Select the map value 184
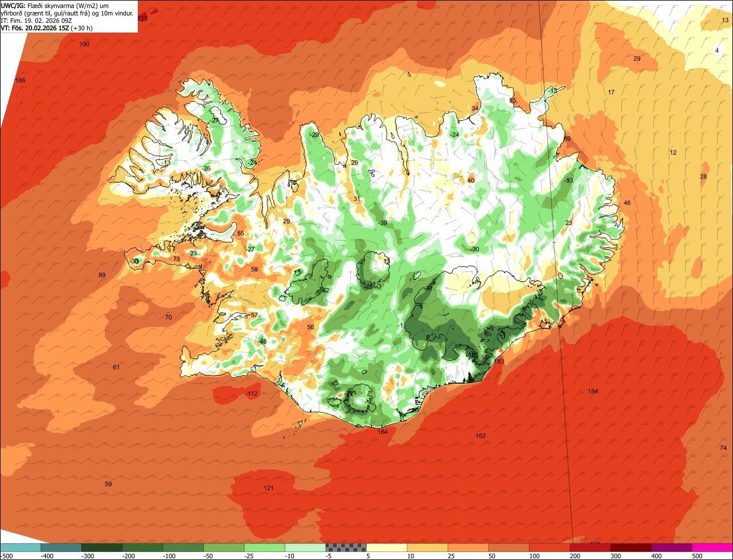This screenshot has height=560, width=733. [x=593, y=391]
